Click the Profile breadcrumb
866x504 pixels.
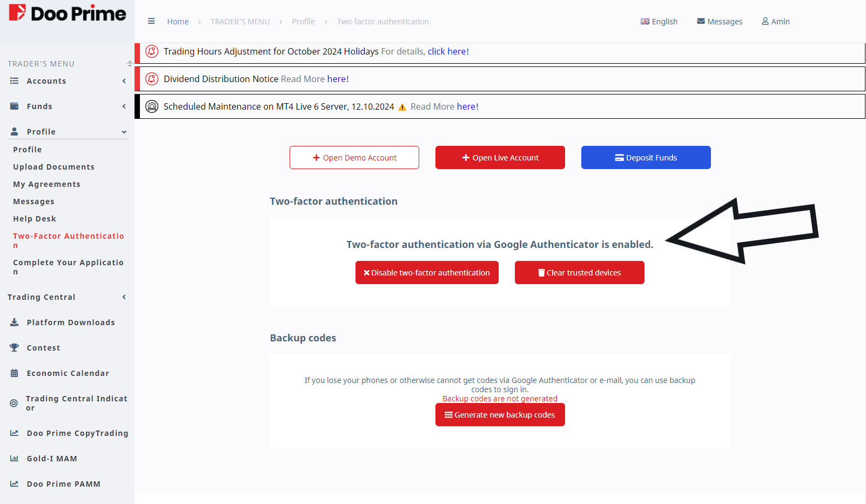[303, 22]
